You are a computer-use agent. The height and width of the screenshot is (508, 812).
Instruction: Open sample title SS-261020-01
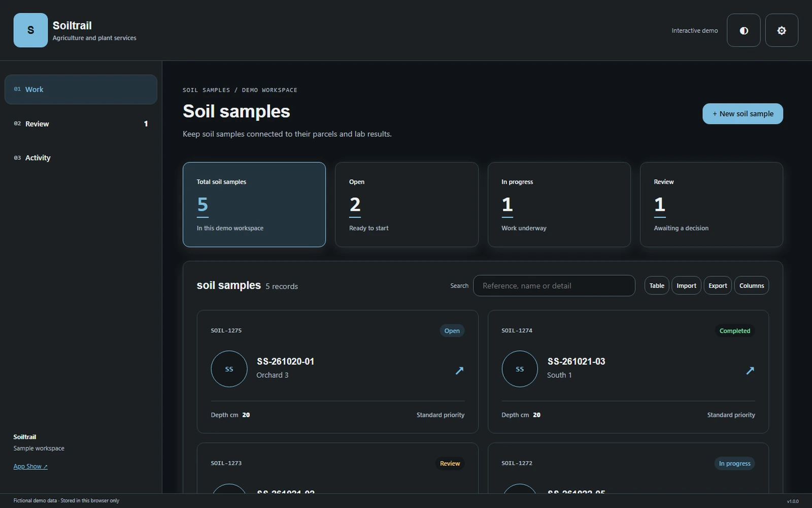(285, 361)
